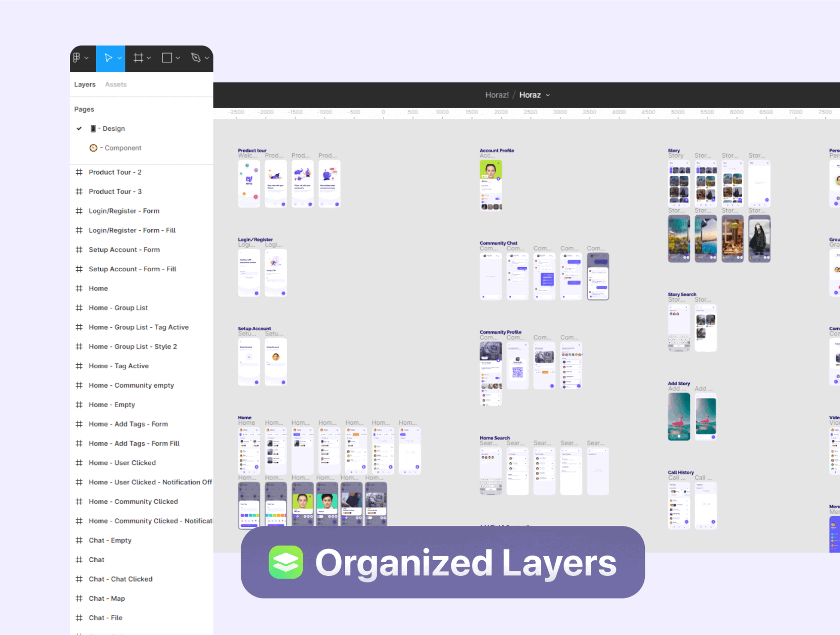This screenshot has height=635, width=840.
Task: Switch to the Component page
Action: point(123,148)
